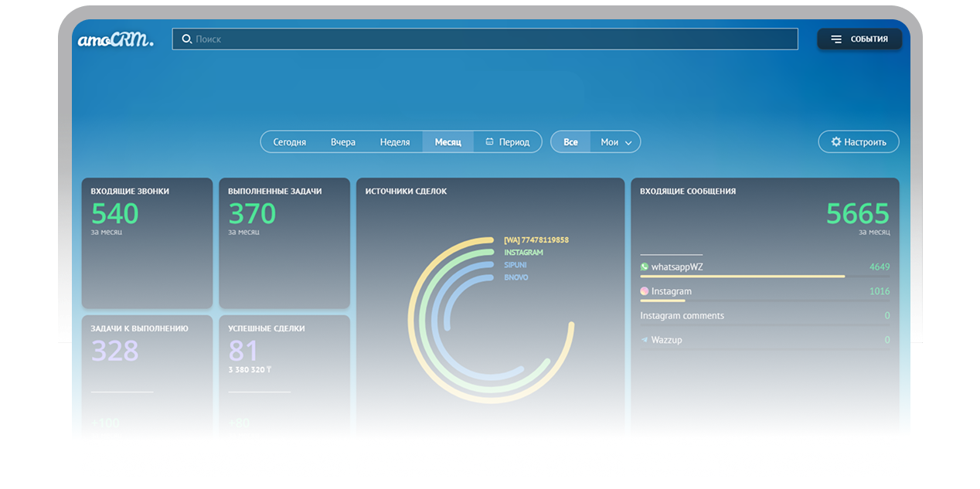The width and height of the screenshot is (980, 489).
Task: Select the Сегодня time filter
Action: click(x=289, y=142)
